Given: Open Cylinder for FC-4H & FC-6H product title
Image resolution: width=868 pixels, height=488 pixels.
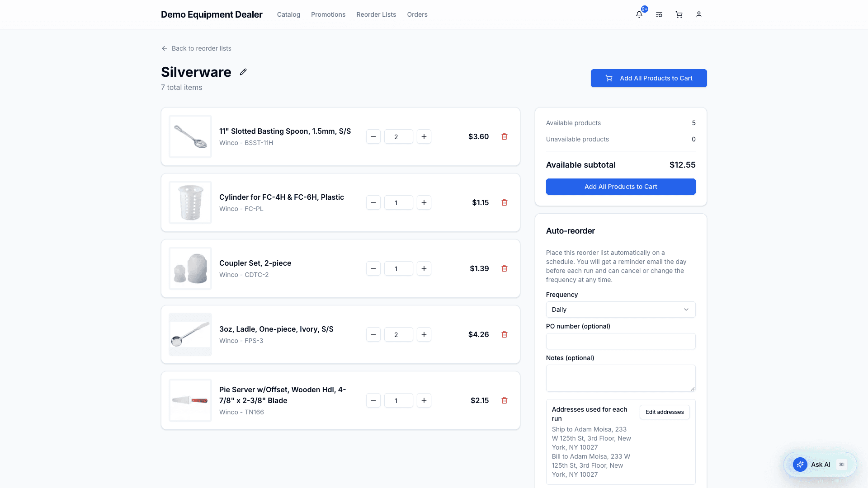Looking at the screenshot, I should pyautogui.click(x=282, y=197).
